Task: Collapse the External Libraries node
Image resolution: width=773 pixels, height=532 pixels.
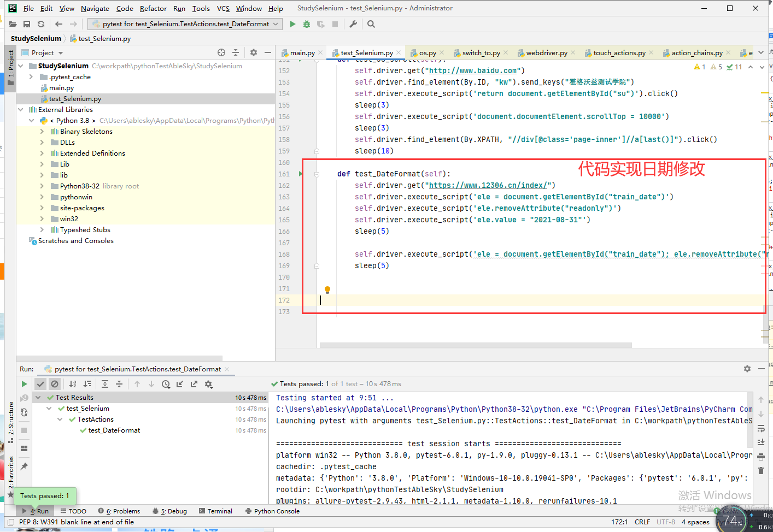Action: 21,109
